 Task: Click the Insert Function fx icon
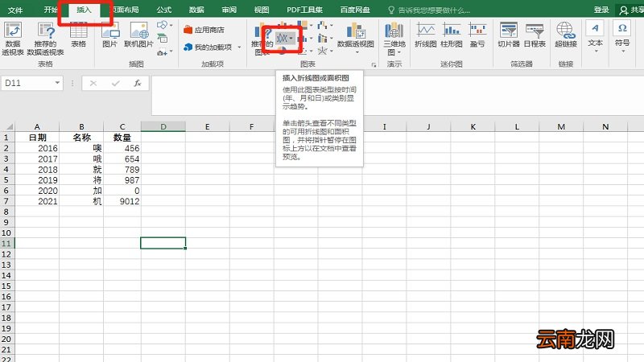click(138, 84)
